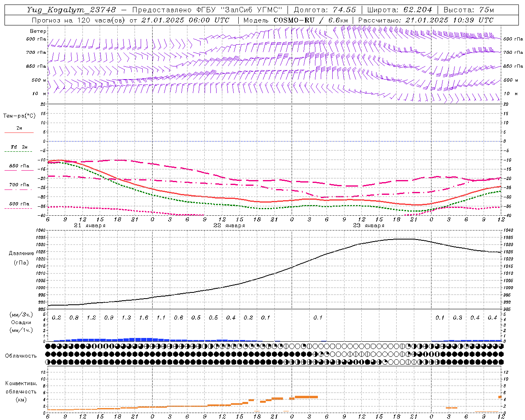
Task: Click the Ветер panel label
Action: [x=38, y=31]
